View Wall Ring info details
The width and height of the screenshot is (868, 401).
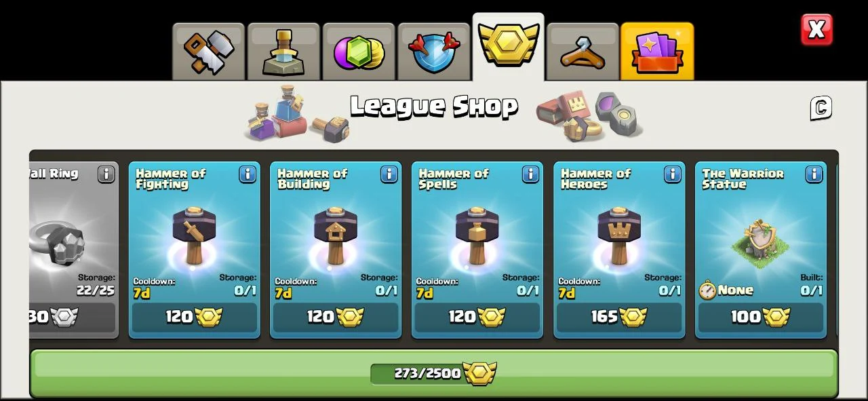[x=106, y=174]
